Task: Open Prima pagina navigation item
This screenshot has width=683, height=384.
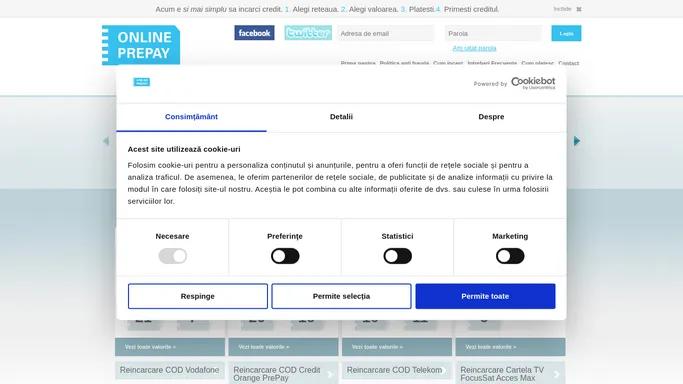Action: (358, 63)
